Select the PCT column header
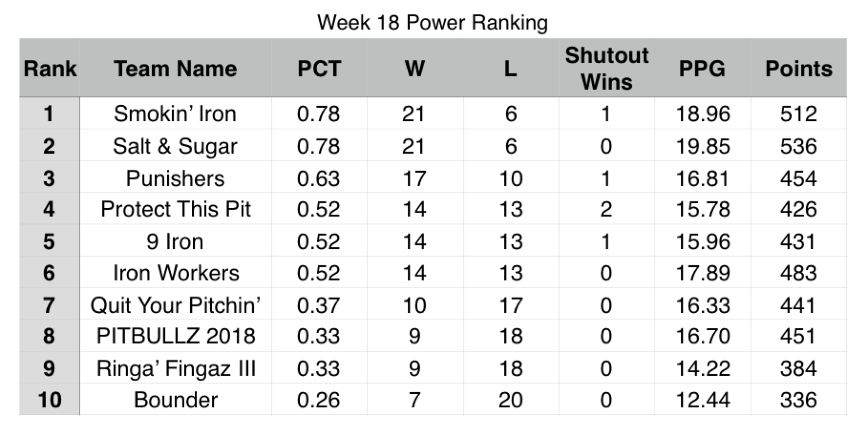 click(319, 69)
